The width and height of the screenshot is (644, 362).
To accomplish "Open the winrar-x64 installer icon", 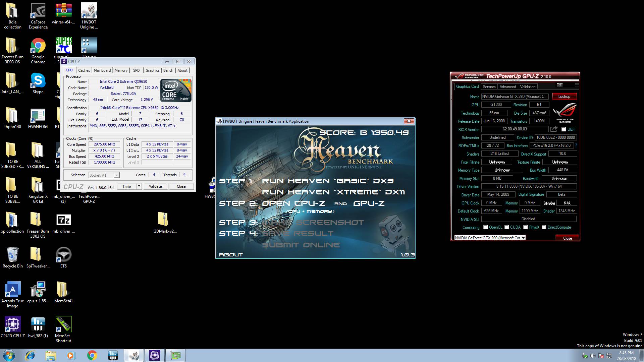I will [x=63, y=13].
